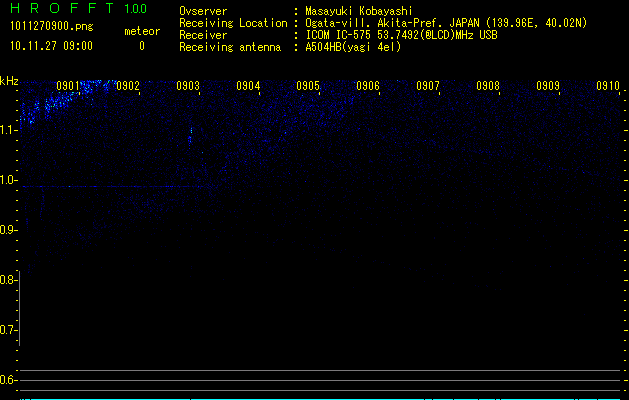Click observer name Masayuki Kobayashi
Screen dimensions: 629x400
click(359, 11)
